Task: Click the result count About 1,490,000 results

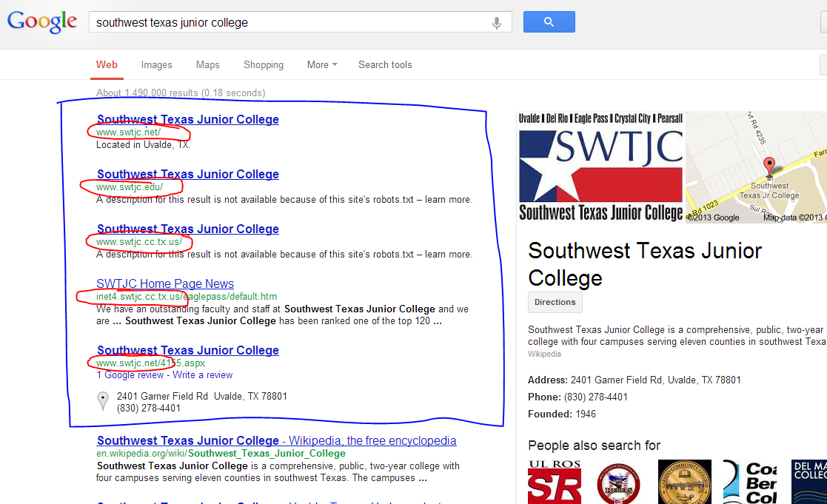Action: click(181, 93)
